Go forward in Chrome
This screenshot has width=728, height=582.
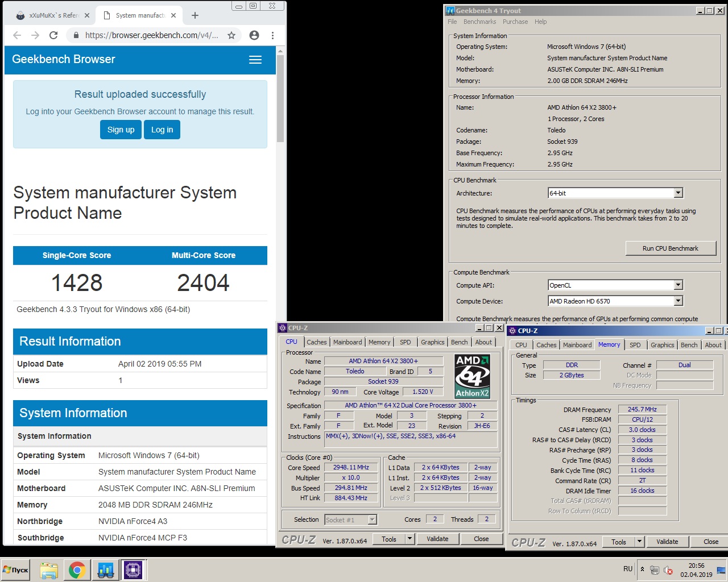click(x=35, y=35)
